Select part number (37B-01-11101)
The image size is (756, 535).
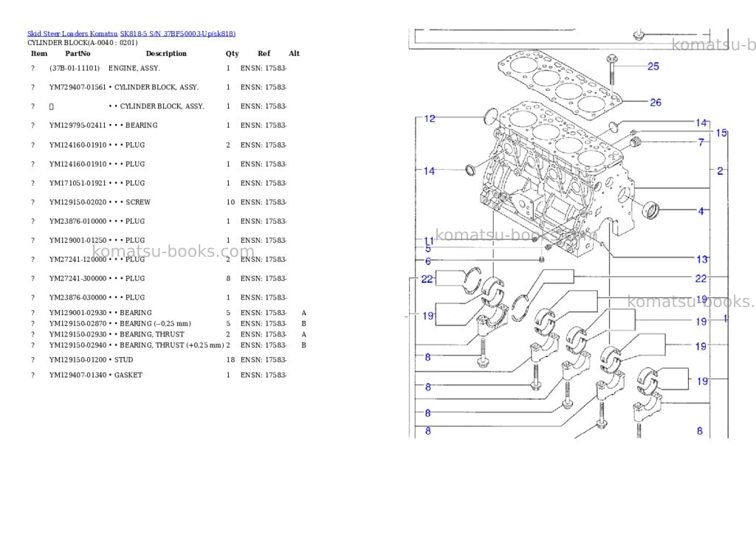pos(75,68)
